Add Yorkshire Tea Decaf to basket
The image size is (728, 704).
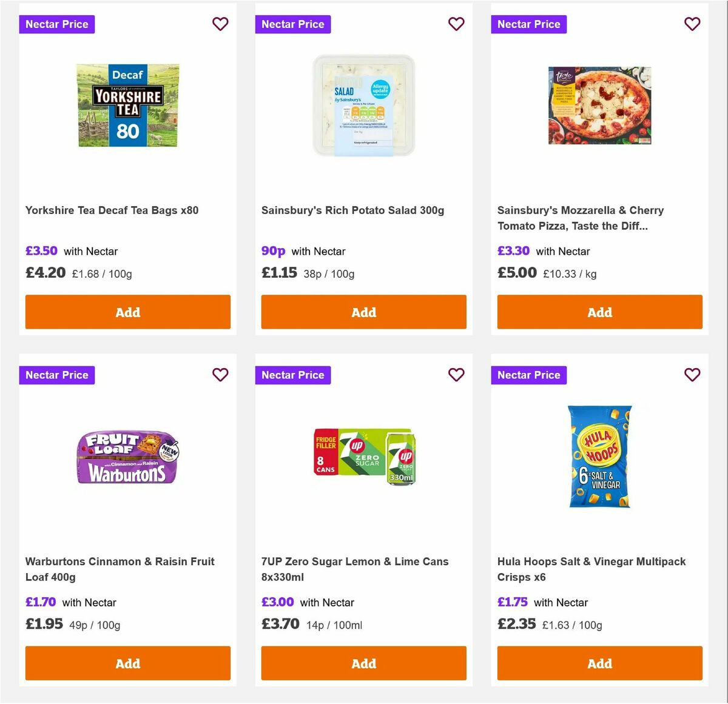tap(127, 312)
